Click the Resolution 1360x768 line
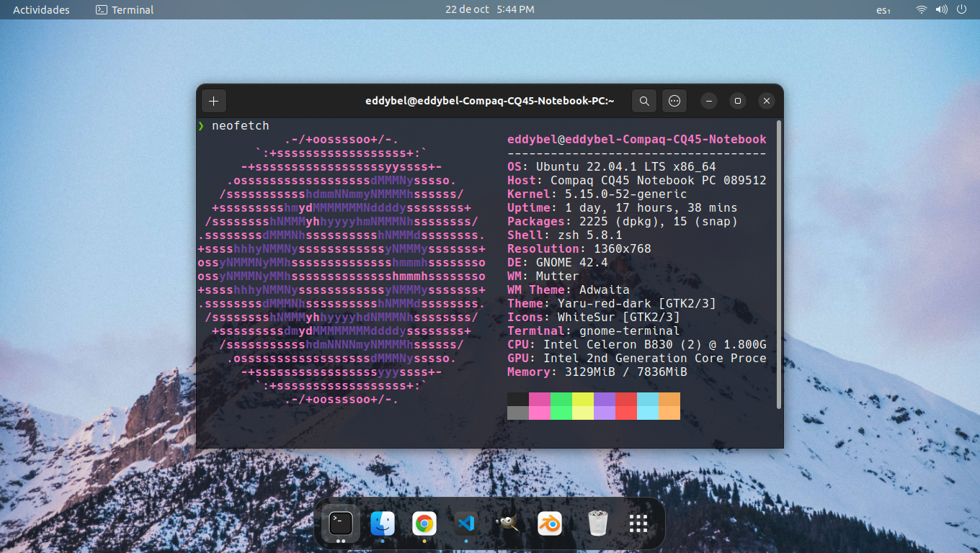 [x=579, y=249]
